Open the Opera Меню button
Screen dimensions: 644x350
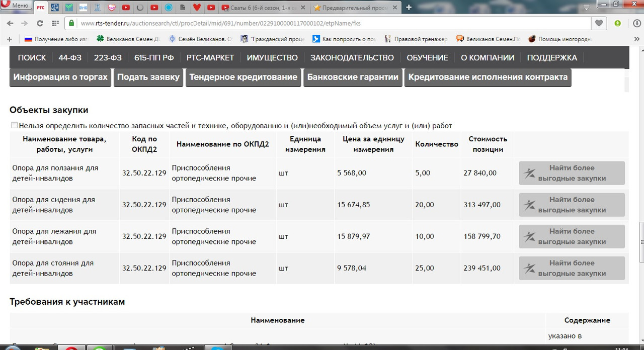16,6
